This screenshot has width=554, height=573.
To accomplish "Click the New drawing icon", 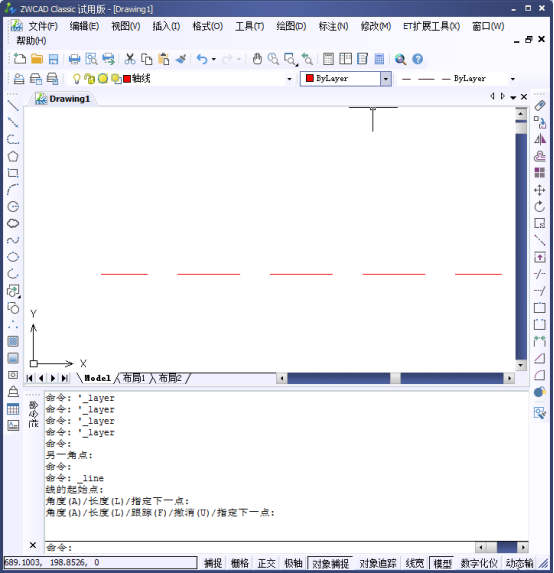I will tap(19, 59).
